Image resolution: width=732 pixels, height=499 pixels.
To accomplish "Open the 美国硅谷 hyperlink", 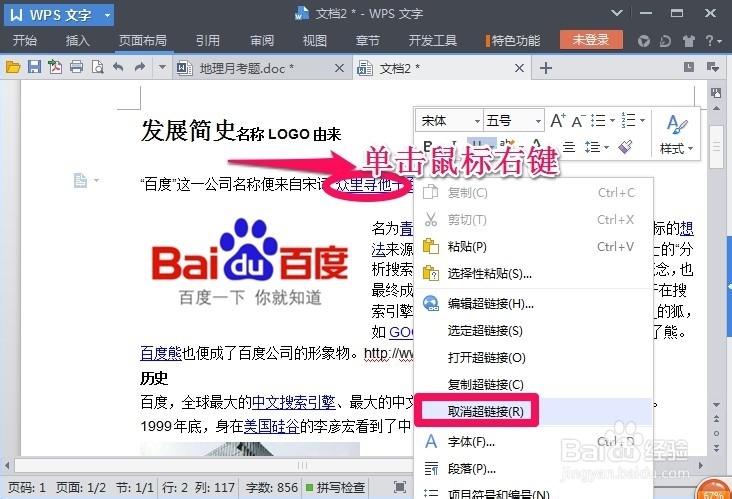I will [271, 426].
